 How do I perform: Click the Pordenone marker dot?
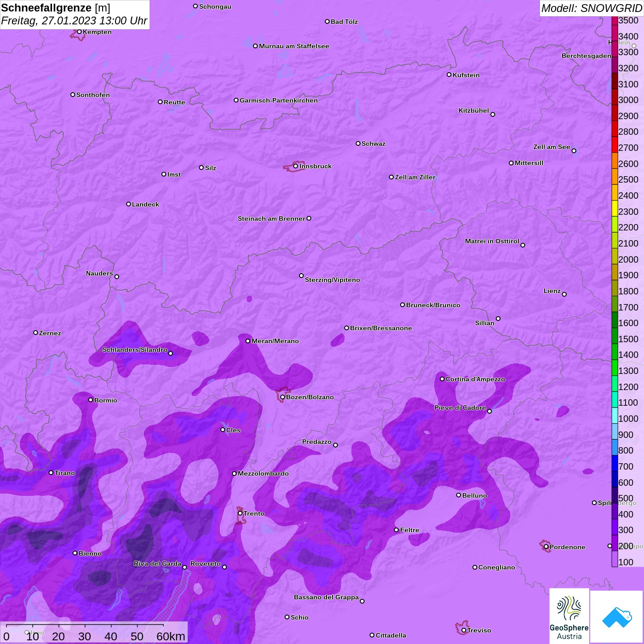click(x=546, y=547)
